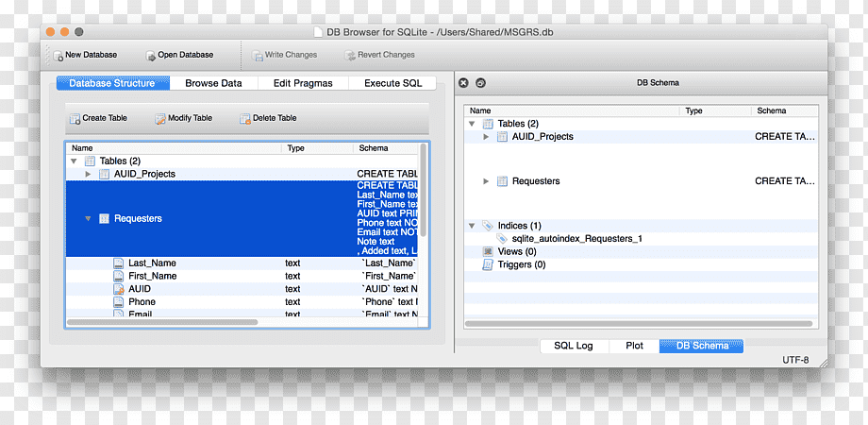Click the sqlite_autoindex_Requesters_1 index icon
868x425 pixels.
point(502,239)
